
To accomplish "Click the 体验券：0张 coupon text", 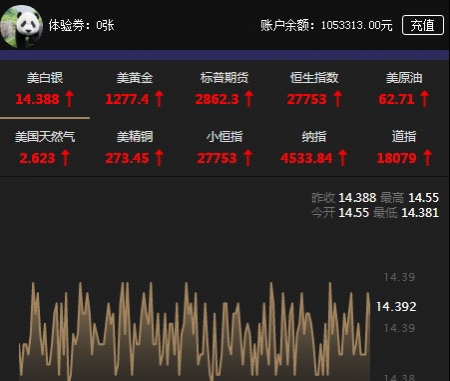I will coord(82,25).
